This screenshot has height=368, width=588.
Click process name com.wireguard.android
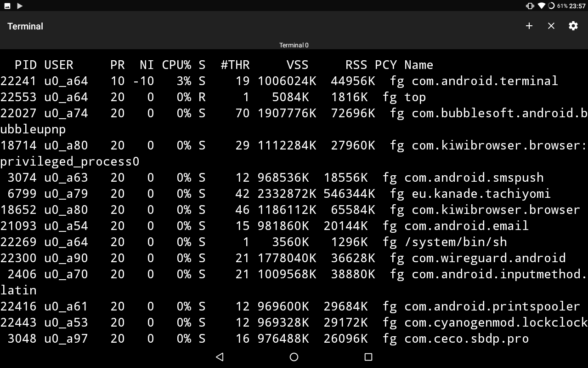pyautogui.click(x=489, y=258)
